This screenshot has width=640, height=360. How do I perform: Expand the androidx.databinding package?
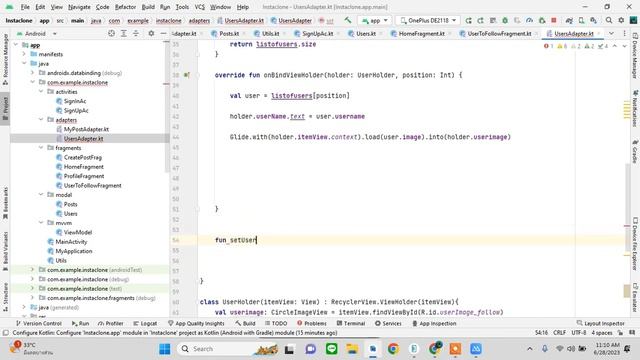[x=32, y=73]
